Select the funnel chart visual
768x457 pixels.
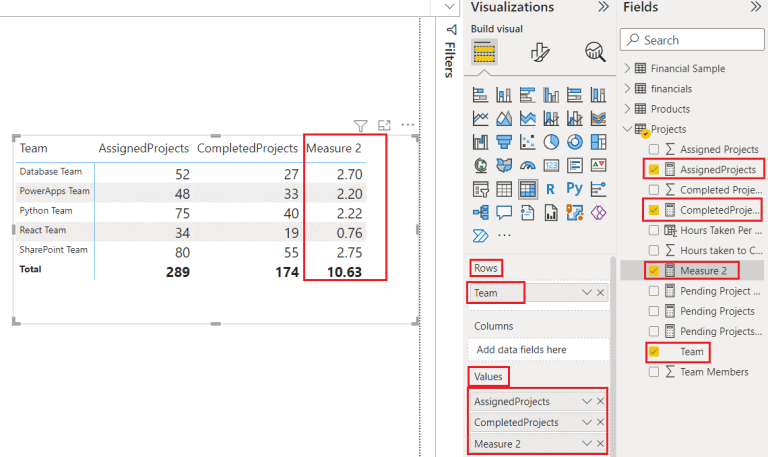pos(504,142)
